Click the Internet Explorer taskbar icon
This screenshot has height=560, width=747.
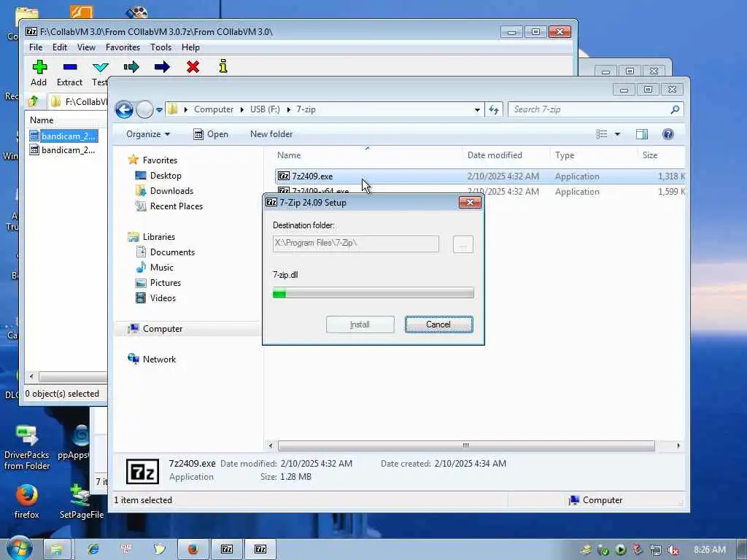93,549
